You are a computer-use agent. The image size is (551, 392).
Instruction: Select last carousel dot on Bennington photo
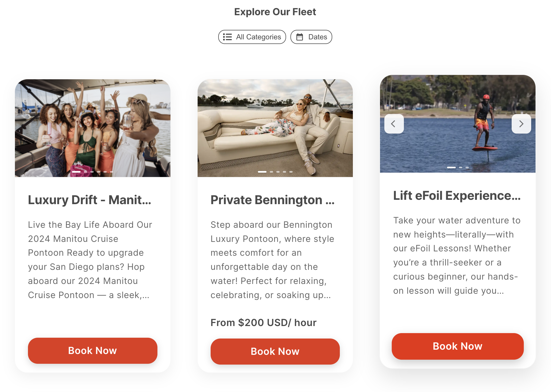tap(291, 172)
